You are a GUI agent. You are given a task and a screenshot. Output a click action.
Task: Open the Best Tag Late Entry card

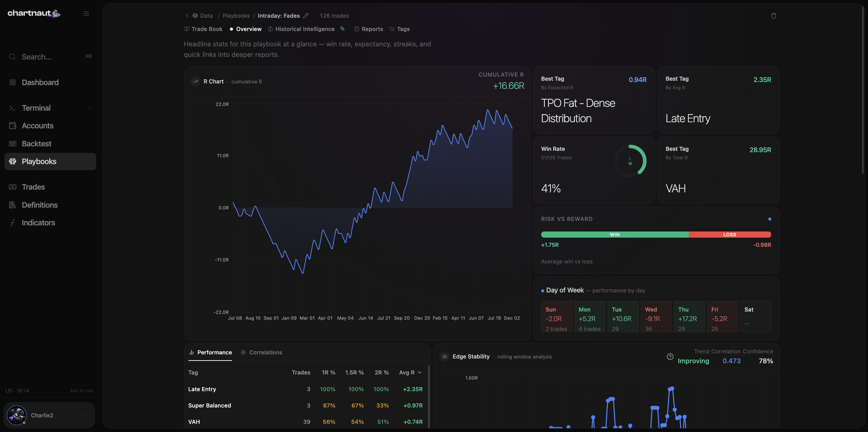(x=718, y=100)
